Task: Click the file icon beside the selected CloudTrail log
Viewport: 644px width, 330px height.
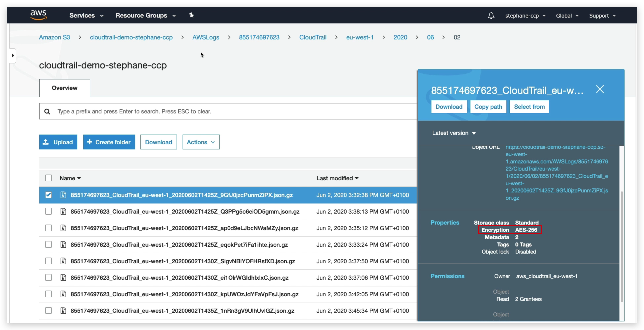Action: [x=63, y=195]
